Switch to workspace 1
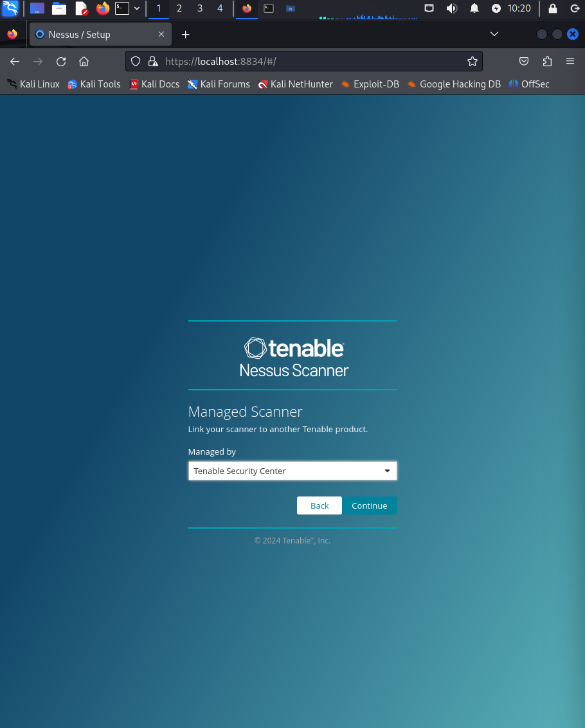585x728 pixels. tap(159, 8)
